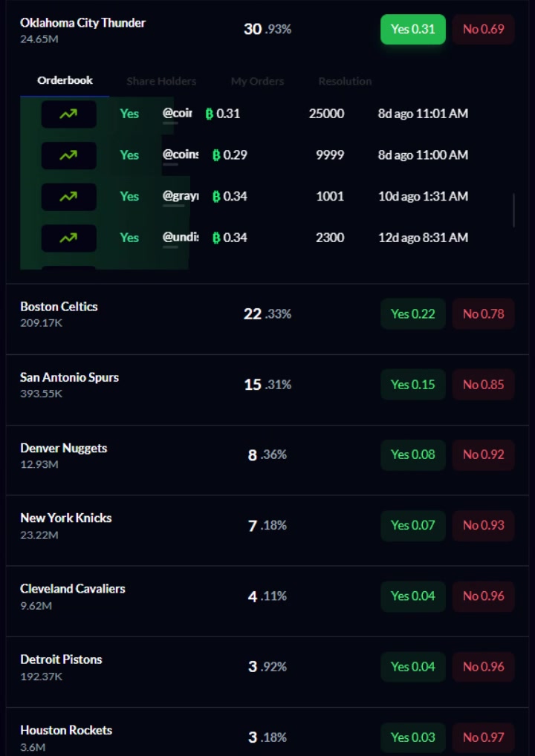Screen dimensions: 535x756
Task: Click the orderbook vertical scrollbar
Action: click(513, 210)
